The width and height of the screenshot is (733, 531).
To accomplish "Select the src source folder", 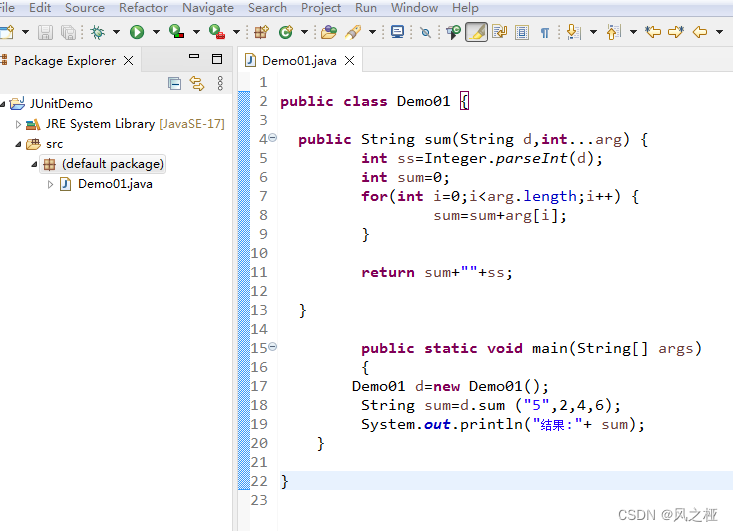I will pos(54,144).
